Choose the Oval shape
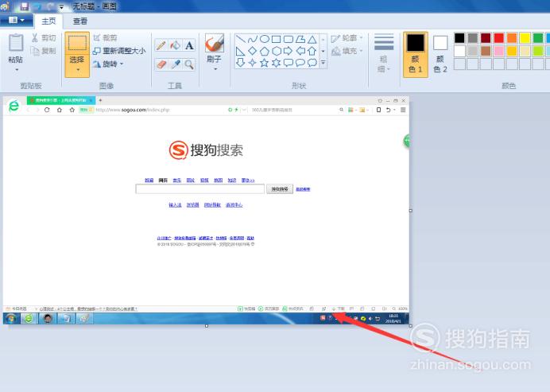Viewport: 550px width, 392px height. click(265, 39)
